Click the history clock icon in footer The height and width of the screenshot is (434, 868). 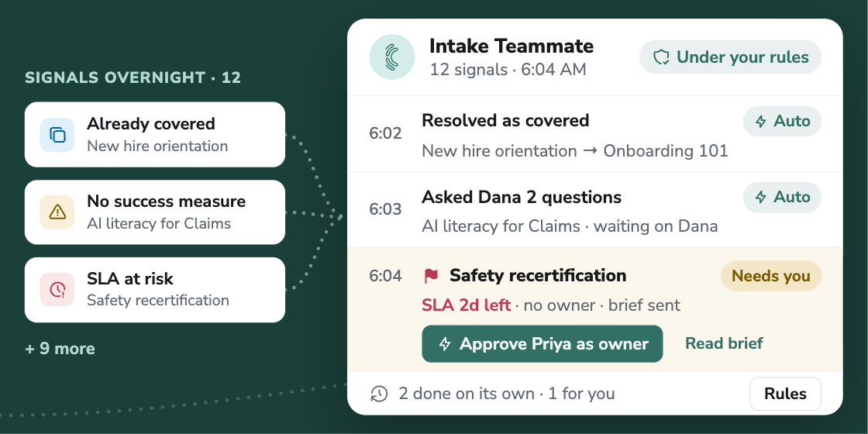(379, 394)
